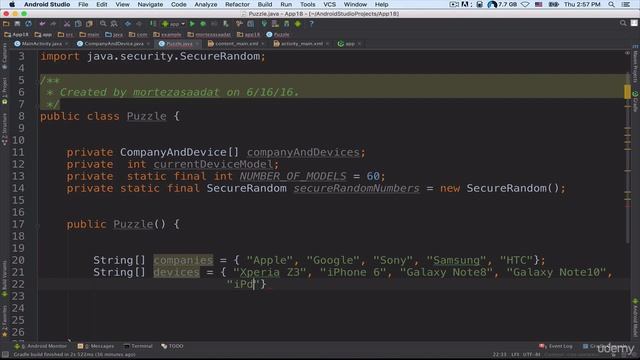
Task: Collapse the Puzzle constructor fold marker
Action: [38, 224]
